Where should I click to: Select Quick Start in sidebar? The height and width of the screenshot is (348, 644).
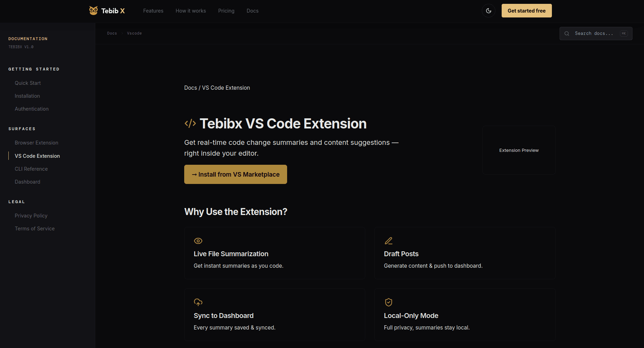28,83
